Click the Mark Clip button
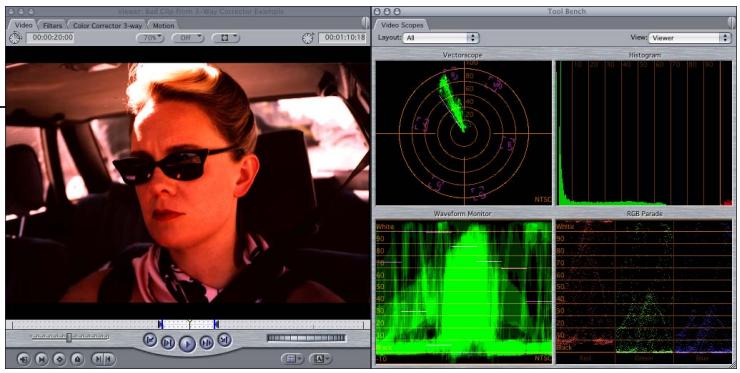Screen dimensions: 740x373 42,359
